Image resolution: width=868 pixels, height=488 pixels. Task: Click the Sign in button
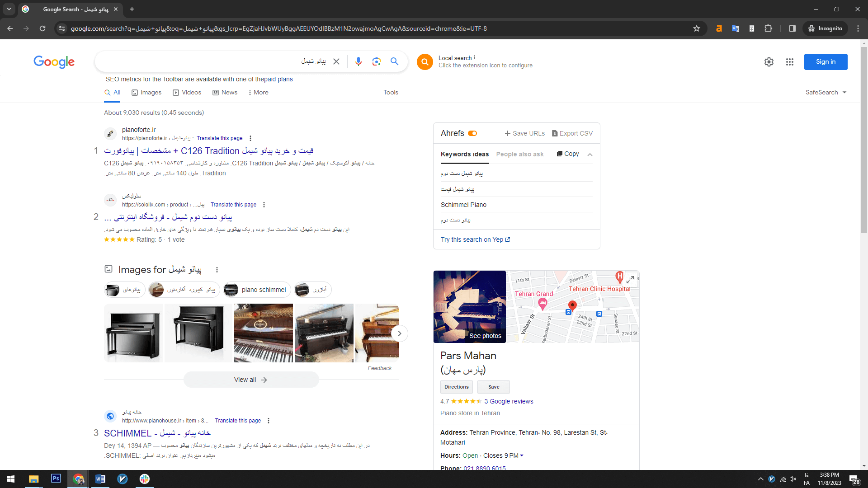(826, 62)
